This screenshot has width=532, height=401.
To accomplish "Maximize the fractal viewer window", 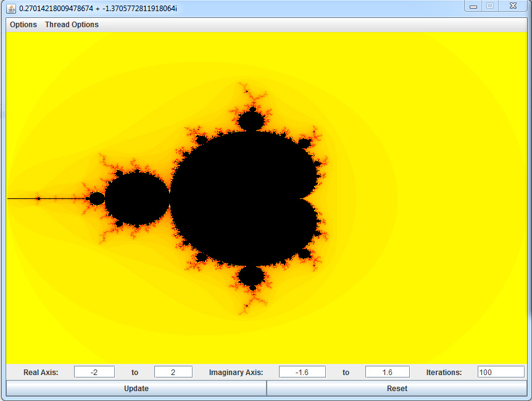I will tap(490, 6).
